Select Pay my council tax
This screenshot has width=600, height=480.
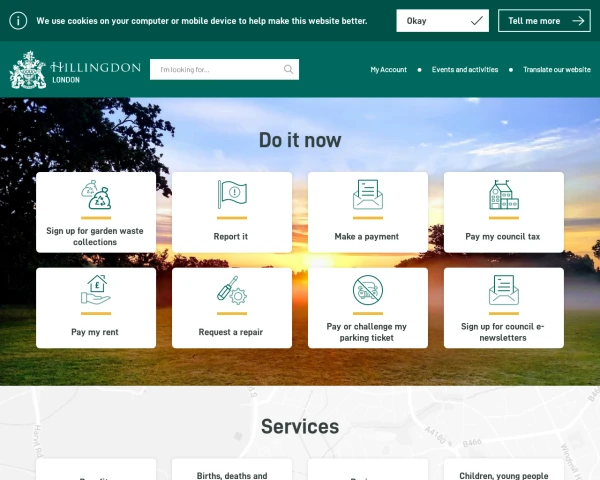point(504,212)
